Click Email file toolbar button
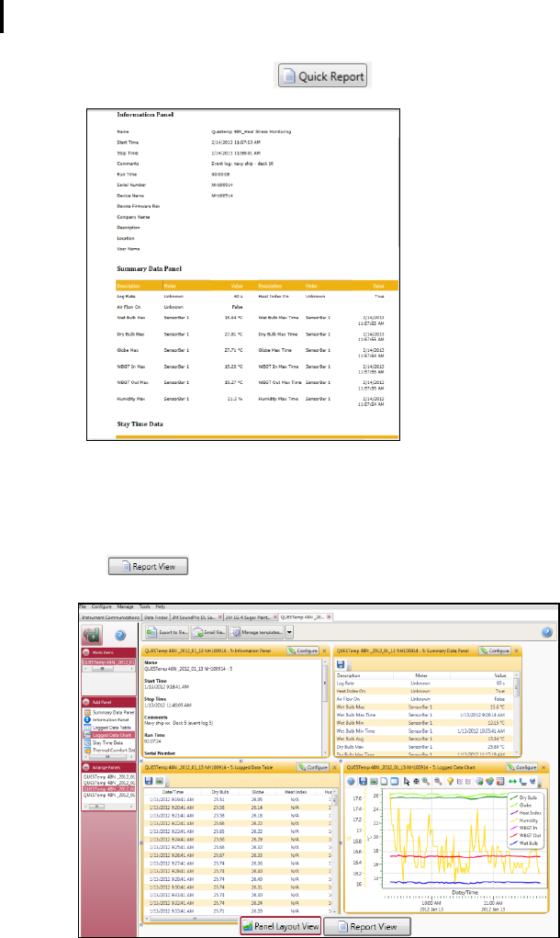The width and height of the screenshot is (560, 938). point(208,632)
